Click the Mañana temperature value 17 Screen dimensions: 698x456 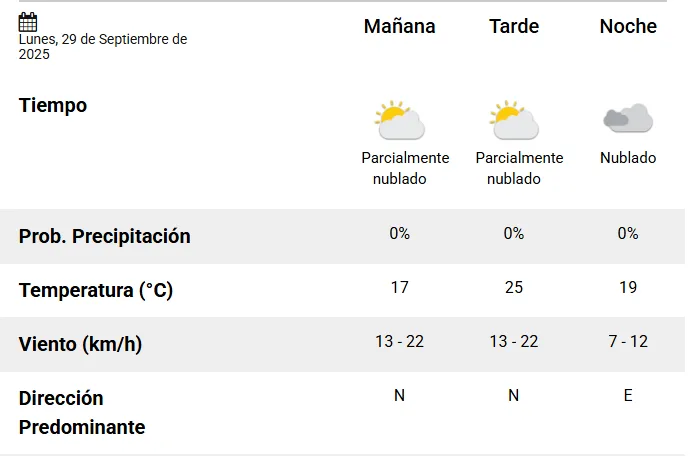tap(400, 288)
